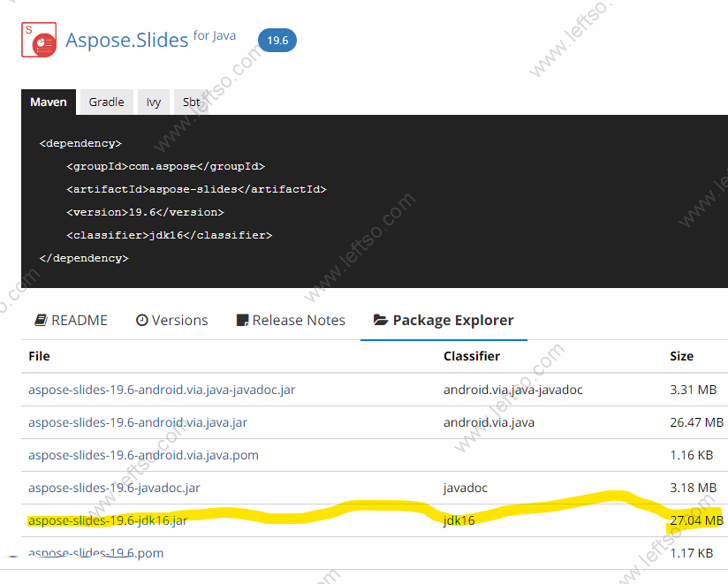Click the 1.17 KB size cell
This screenshot has width=728, height=584.
point(691,553)
